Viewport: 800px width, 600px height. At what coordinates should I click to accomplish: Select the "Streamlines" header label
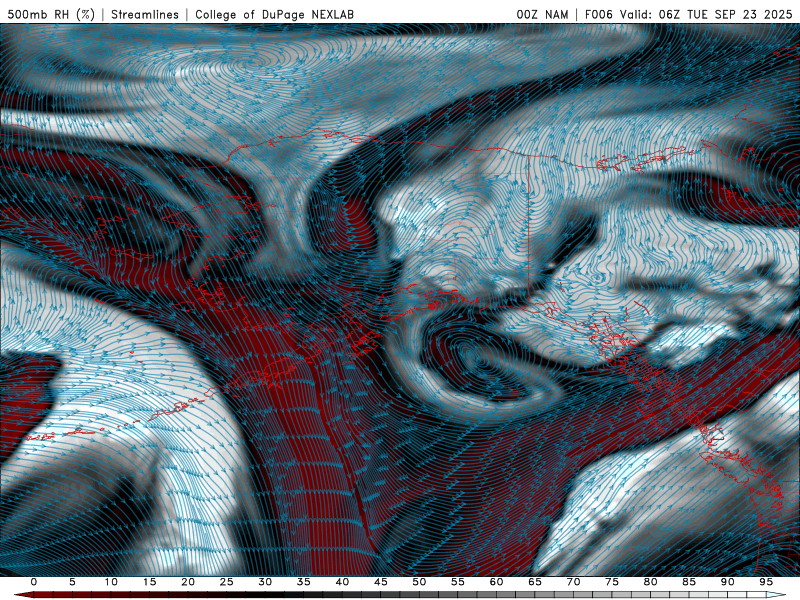pos(145,14)
